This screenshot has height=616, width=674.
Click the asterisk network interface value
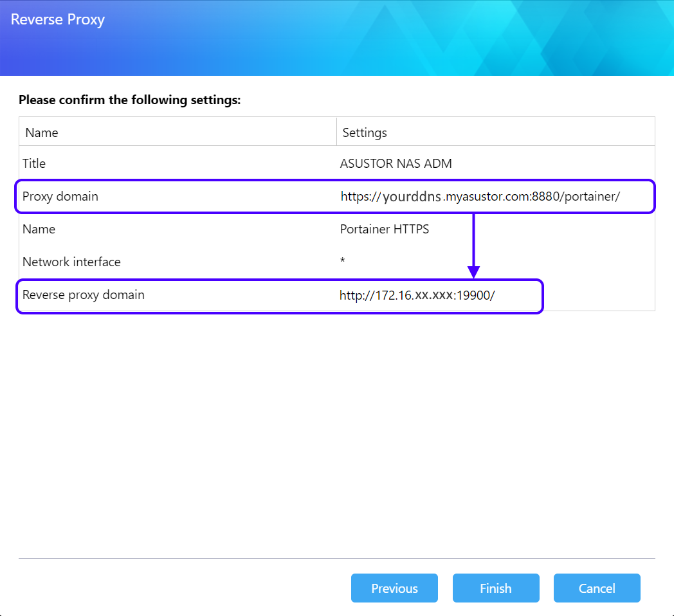click(x=342, y=262)
